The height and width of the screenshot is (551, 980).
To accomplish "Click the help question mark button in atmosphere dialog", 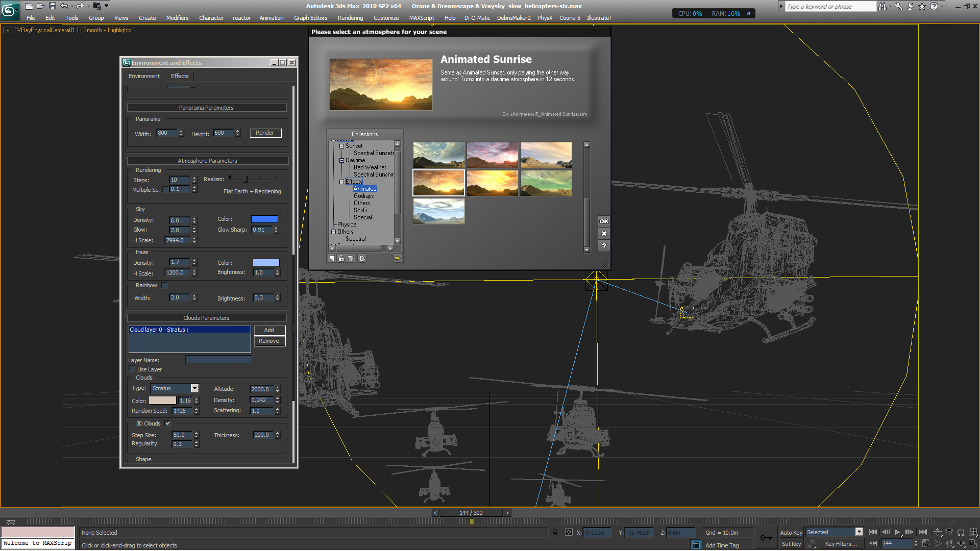I will tap(604, 246).
